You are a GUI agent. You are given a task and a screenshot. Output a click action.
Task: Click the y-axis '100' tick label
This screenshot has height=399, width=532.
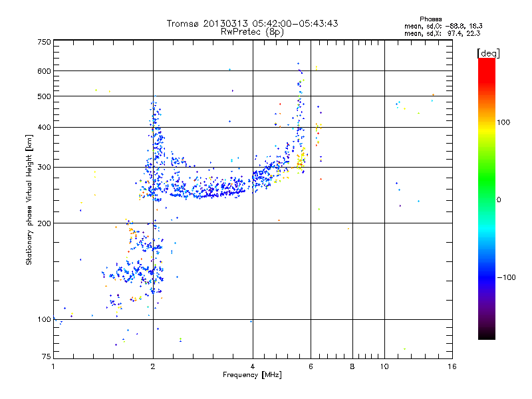point(44,320)
